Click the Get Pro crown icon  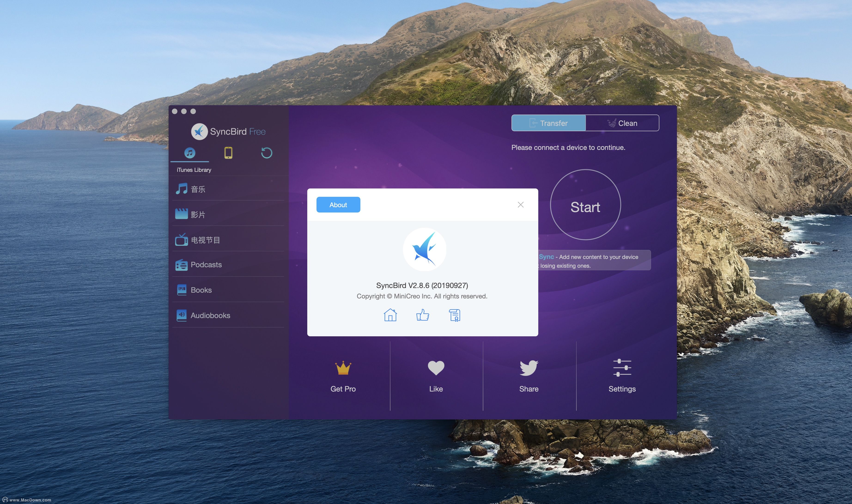343,368
